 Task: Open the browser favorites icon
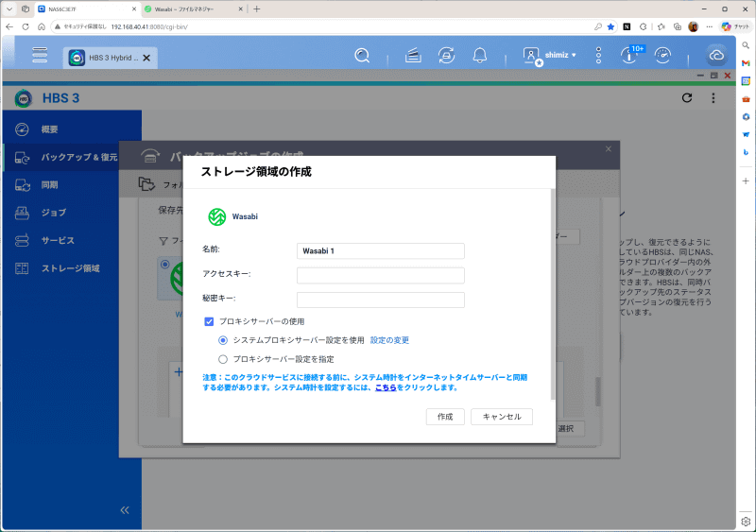pyautogui.click(x=661, y=27)
